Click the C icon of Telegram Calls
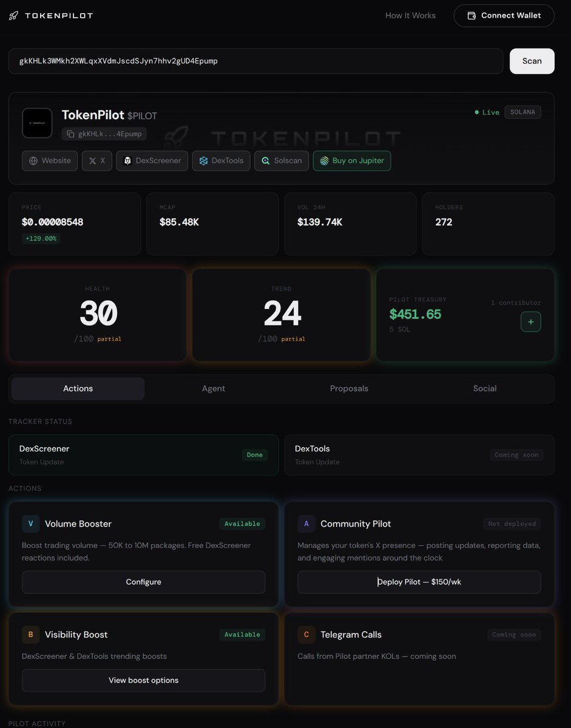 coord(306,635)
